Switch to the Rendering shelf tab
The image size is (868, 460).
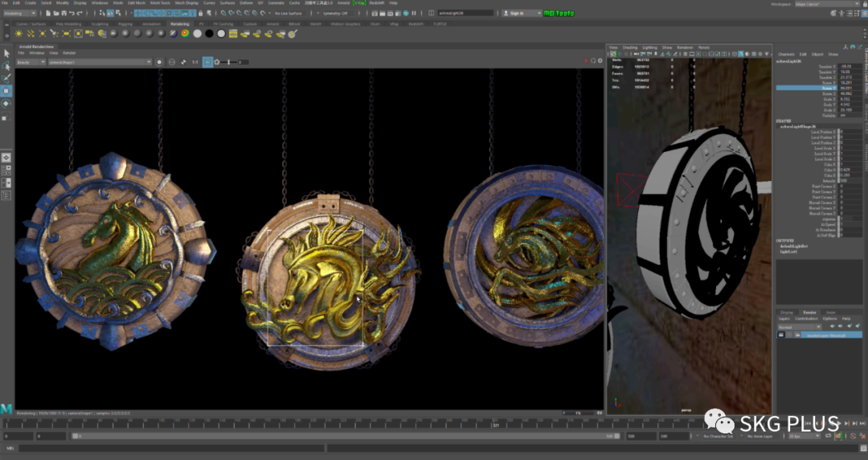click(180, 24)
